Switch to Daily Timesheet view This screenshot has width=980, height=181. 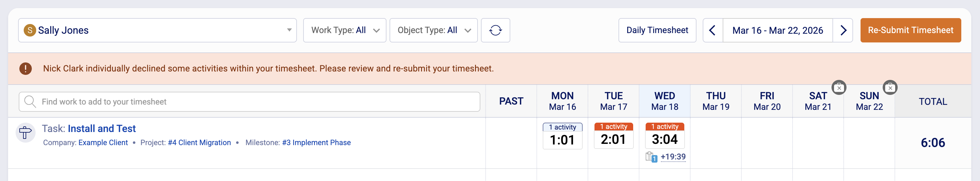click(x=657, y=30)
